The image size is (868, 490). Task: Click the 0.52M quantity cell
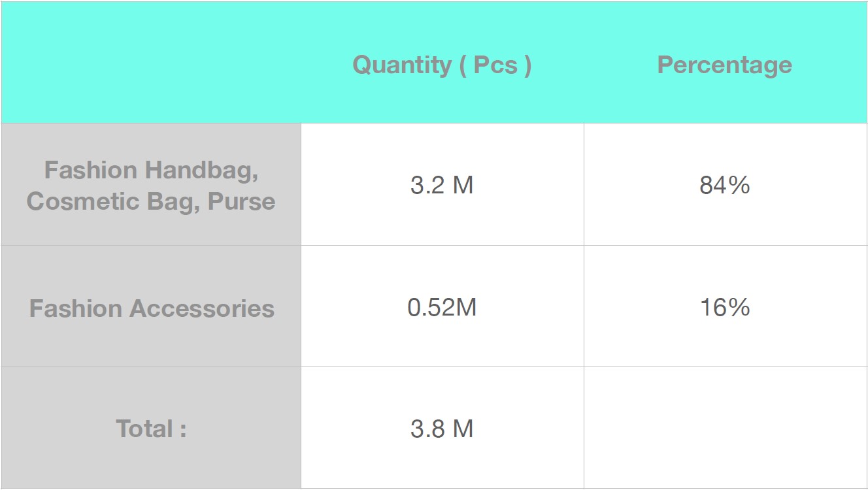click(442, 306)
